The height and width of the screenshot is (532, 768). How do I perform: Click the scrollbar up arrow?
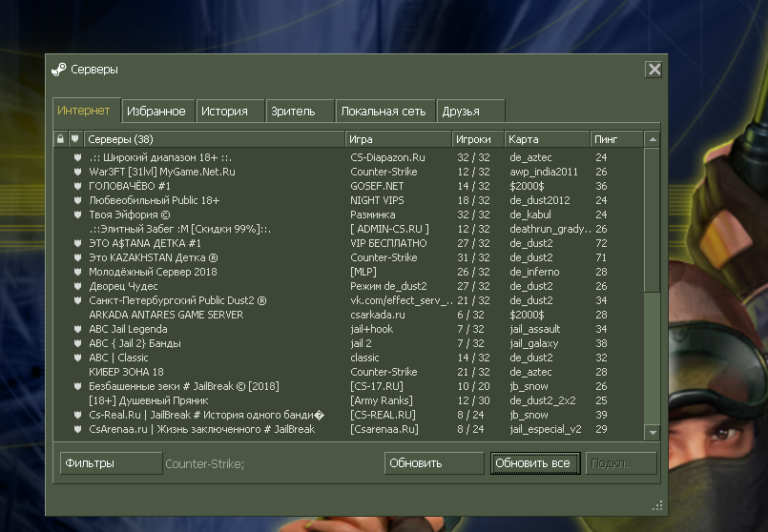(653, 139)
